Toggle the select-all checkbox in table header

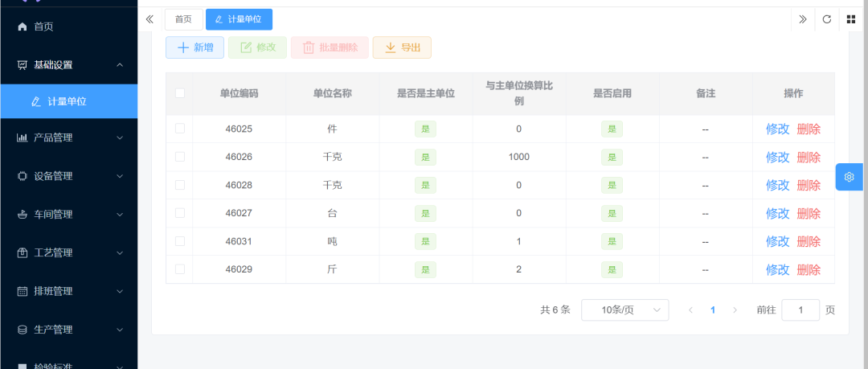(179, 93)
